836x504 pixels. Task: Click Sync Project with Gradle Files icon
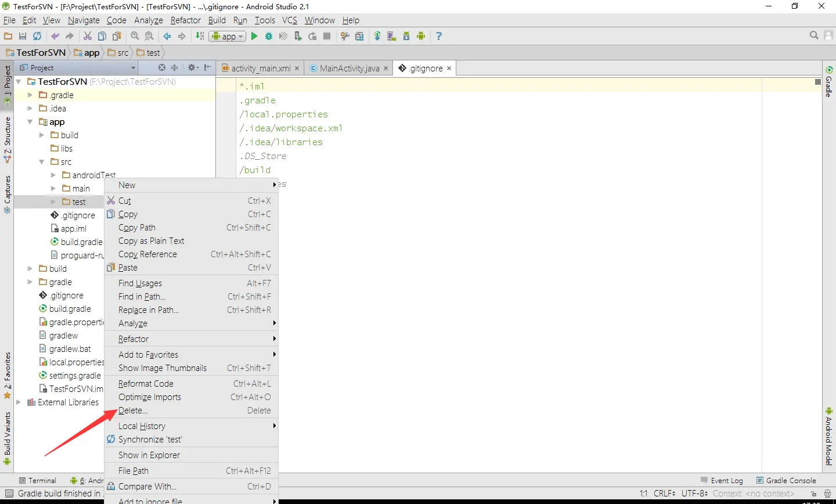377,36
